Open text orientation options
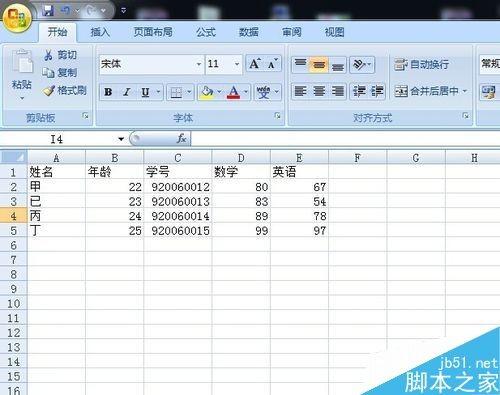500x395 pixels. click(x=362, y=64)
